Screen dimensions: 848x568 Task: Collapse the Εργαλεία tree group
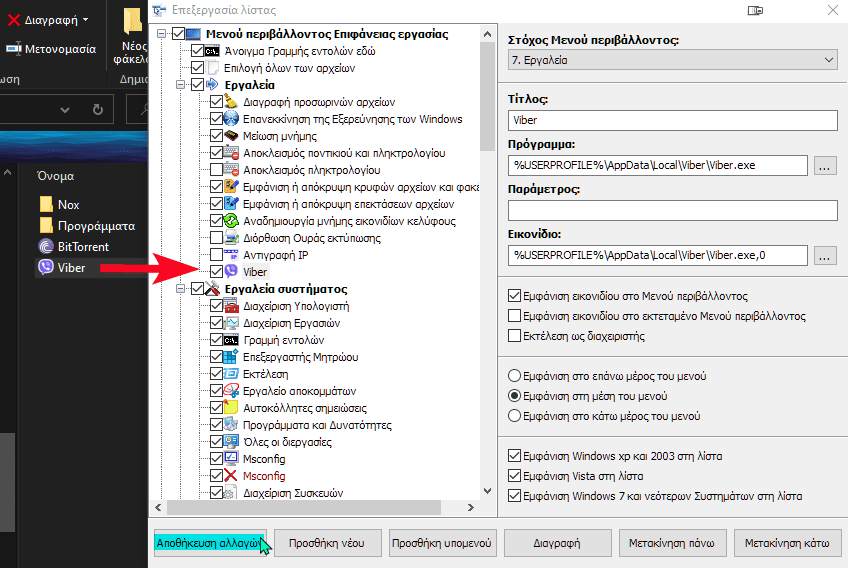click(180, 85)
